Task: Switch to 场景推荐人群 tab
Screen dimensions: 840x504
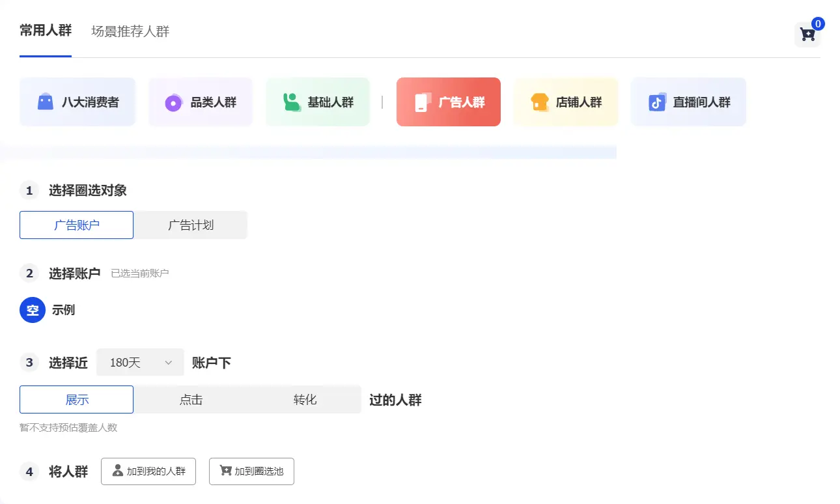Action: pos(130,31)
